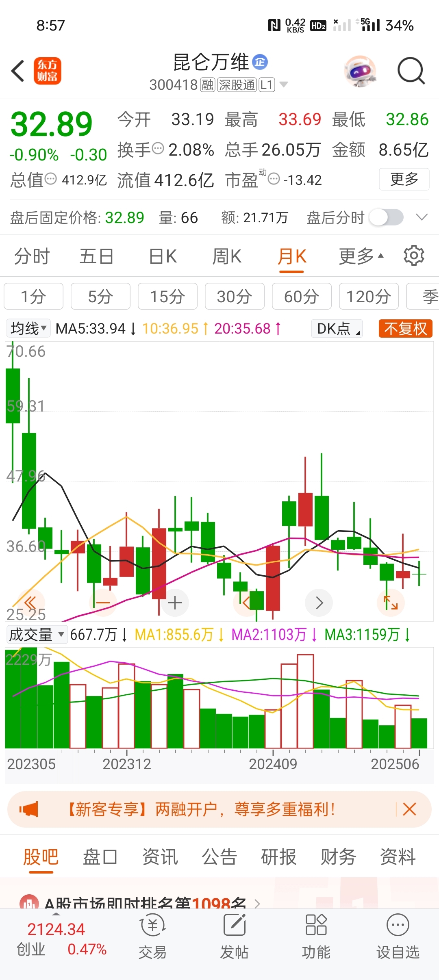Viewport: 439px width, 980px height.
Task: Open the 研报 tab
Action: (x=279, y=857)
